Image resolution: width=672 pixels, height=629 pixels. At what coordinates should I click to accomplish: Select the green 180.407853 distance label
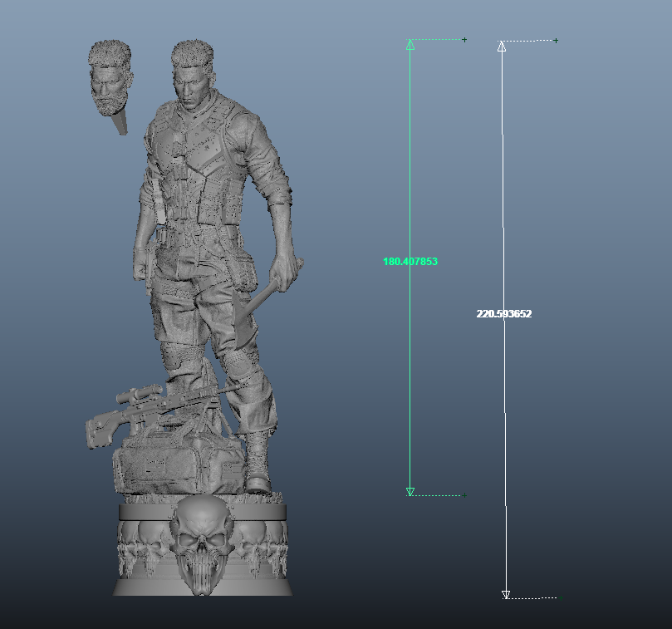click(410, 262)
